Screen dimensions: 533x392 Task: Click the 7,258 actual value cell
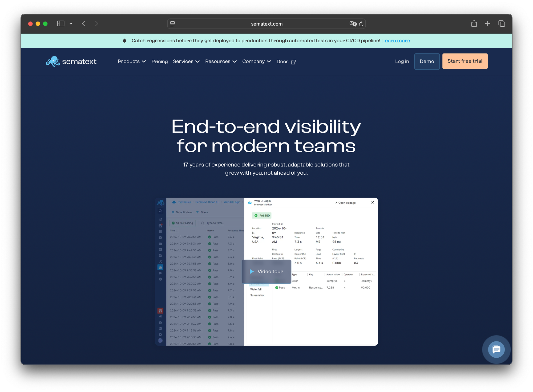tap(330, 288)
